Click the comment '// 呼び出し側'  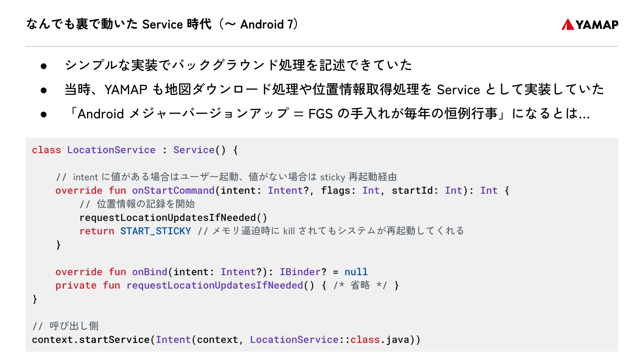65,326
